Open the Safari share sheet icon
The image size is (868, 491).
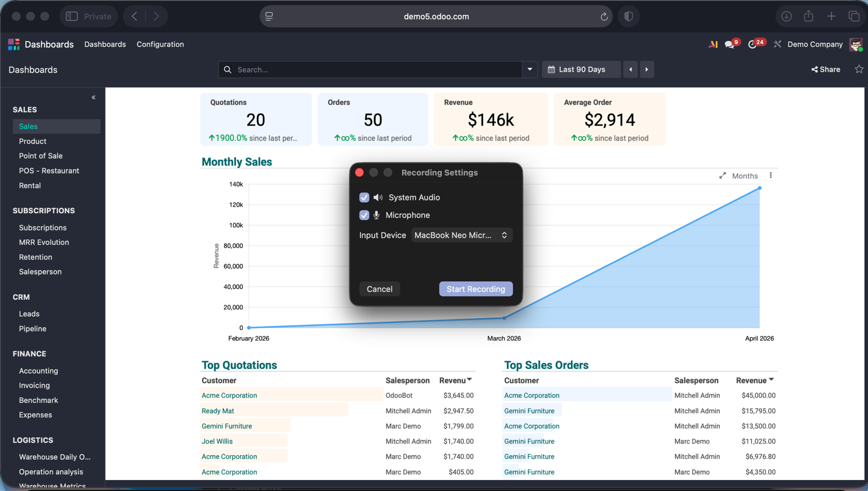tap(808, 16)
